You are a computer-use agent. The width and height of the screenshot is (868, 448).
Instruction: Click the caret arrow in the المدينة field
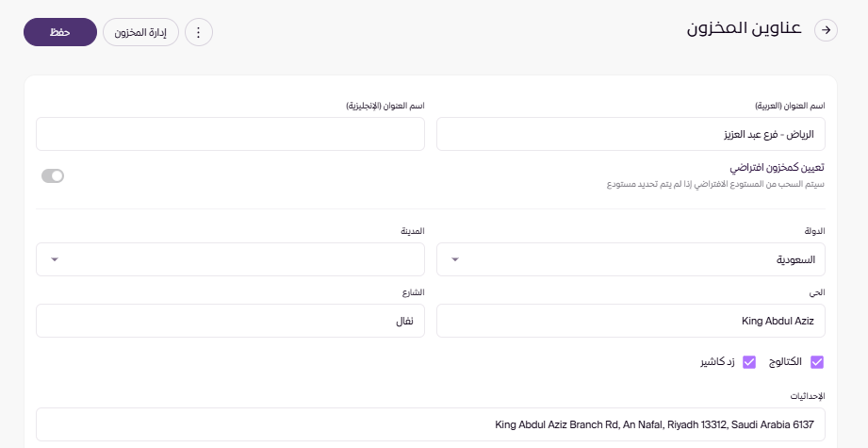pyautogui.click(x=54, y=259)
